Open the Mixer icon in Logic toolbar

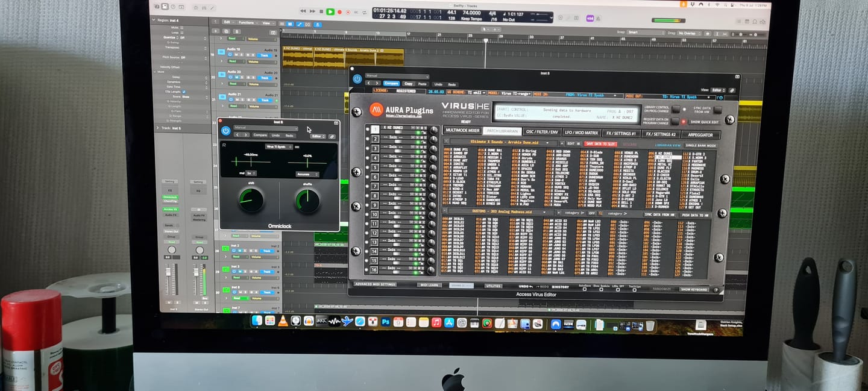click(204, 8)
